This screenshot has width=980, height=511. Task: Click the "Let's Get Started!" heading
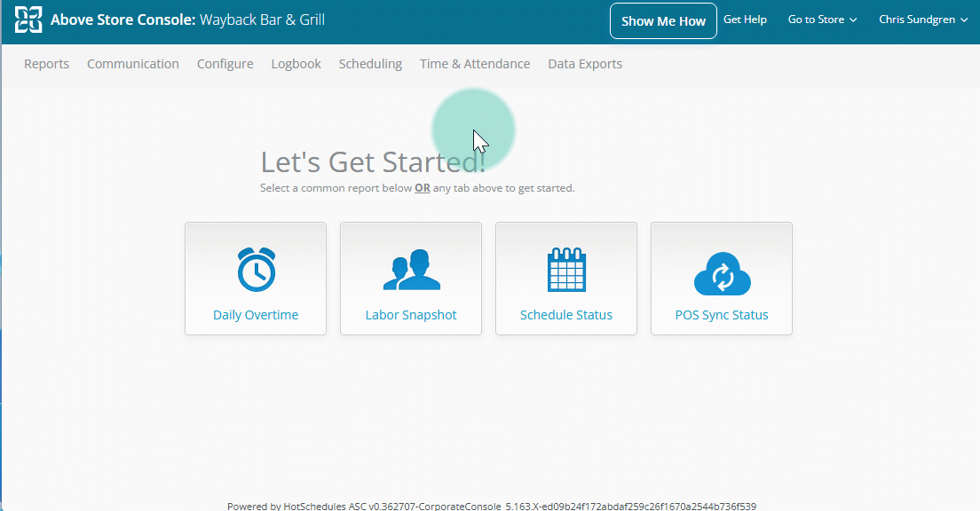coord(373,161)
